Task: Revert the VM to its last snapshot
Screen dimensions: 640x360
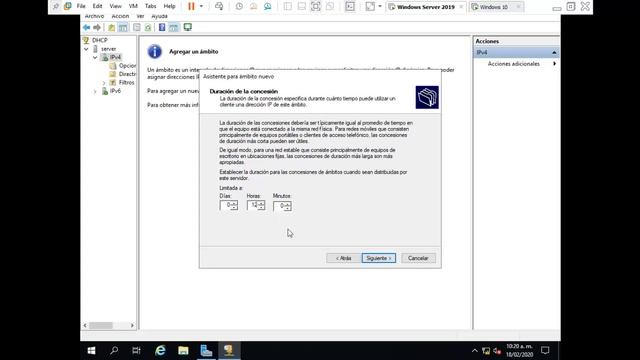Action: (x=253, y=6)
